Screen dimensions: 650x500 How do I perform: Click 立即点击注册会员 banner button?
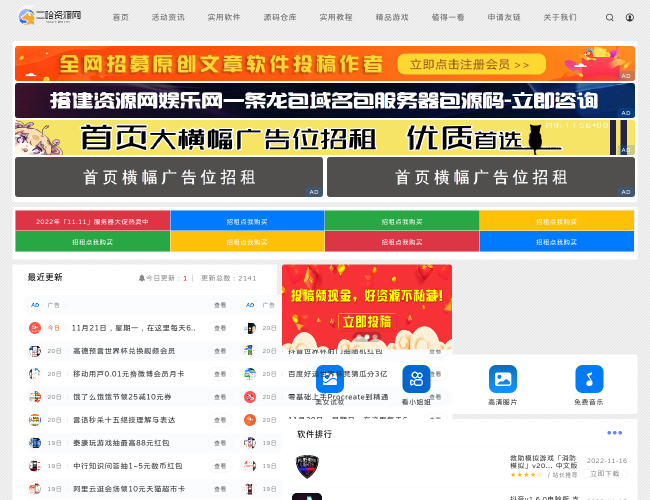(471, 64)
